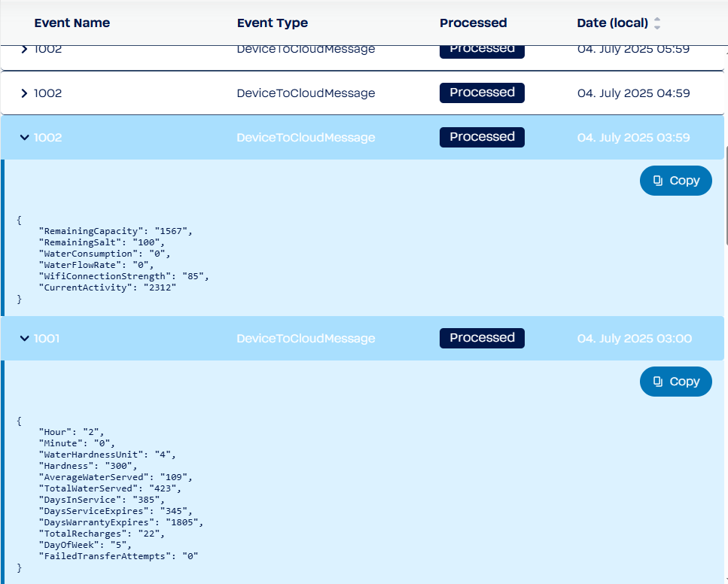Click the Processed column header
The image size is (728, 584).
point(473,23)
